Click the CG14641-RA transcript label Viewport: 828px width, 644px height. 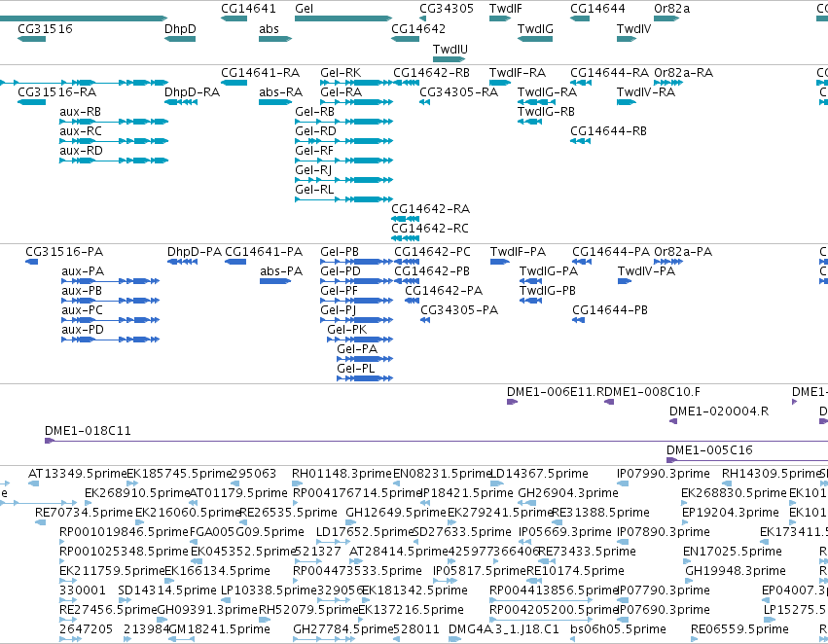coord(260,72)
